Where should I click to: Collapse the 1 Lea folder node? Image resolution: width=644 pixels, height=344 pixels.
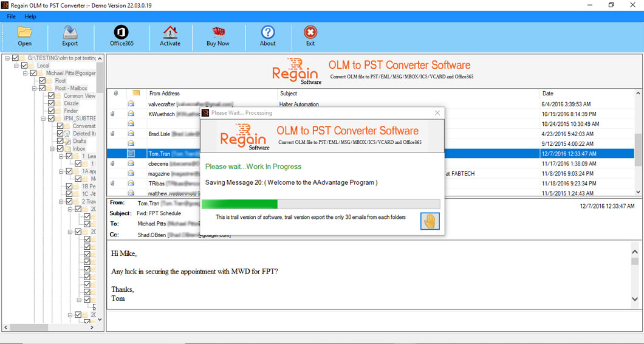click(61, 156)
